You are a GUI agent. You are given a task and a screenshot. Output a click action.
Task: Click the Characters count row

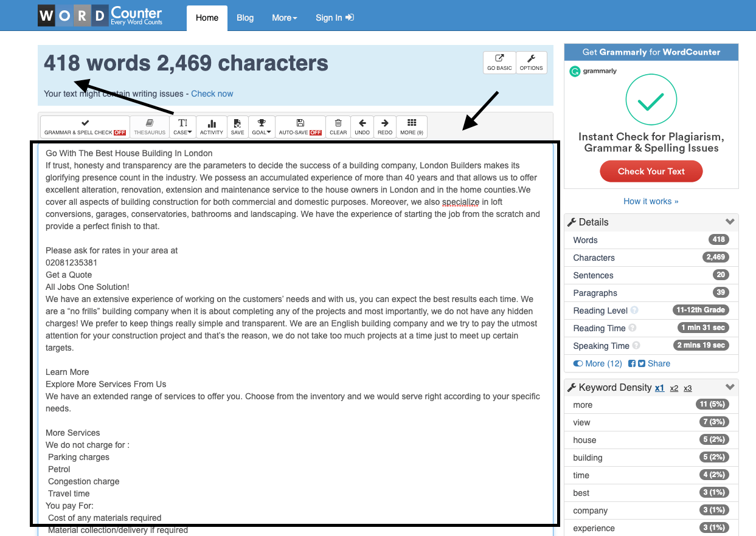coord(651,258)
